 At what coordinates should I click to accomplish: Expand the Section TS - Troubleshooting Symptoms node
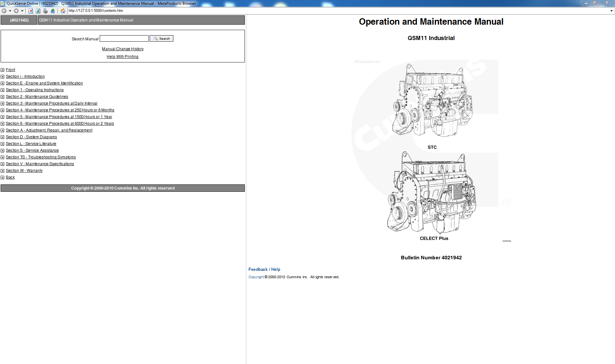3,157
